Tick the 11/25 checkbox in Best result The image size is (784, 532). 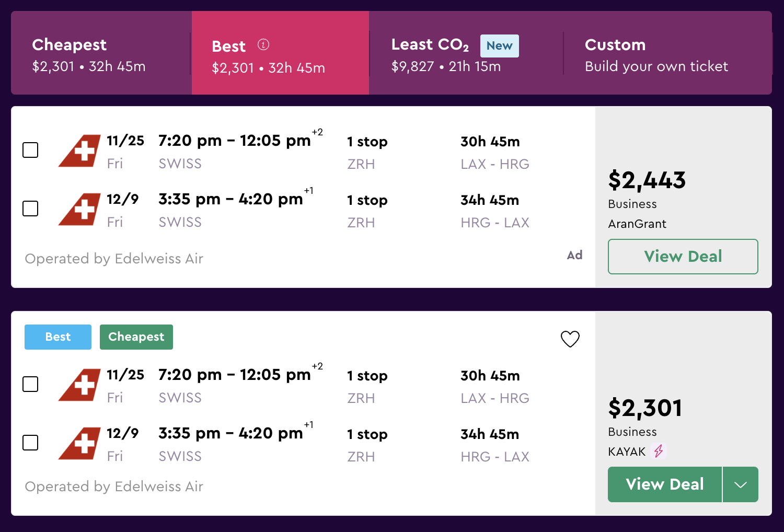30,384
